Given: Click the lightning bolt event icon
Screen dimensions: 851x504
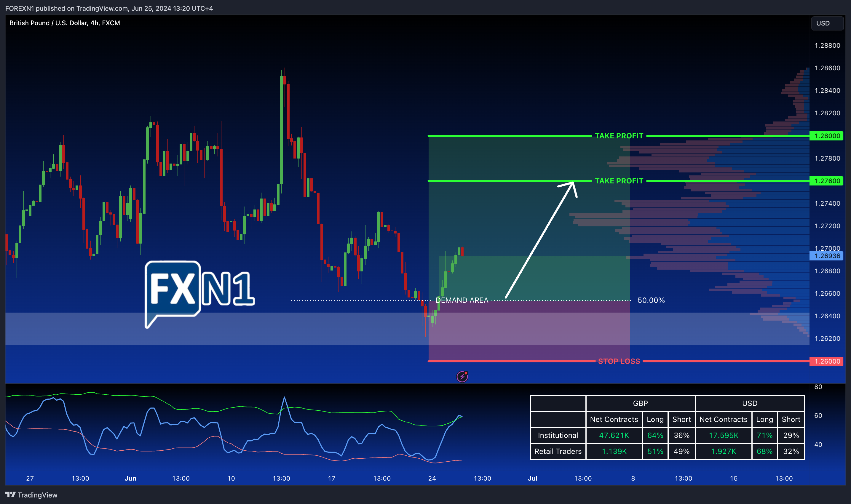Looking at the screenshot, I should pos(462,376).
